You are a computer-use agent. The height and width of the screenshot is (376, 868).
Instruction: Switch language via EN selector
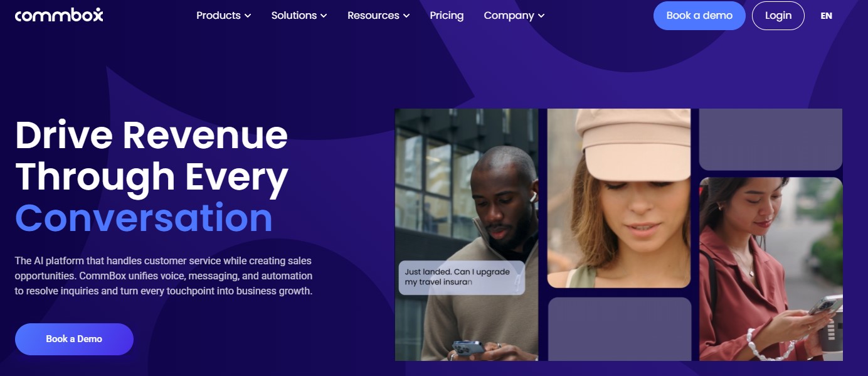coord(826,16)
